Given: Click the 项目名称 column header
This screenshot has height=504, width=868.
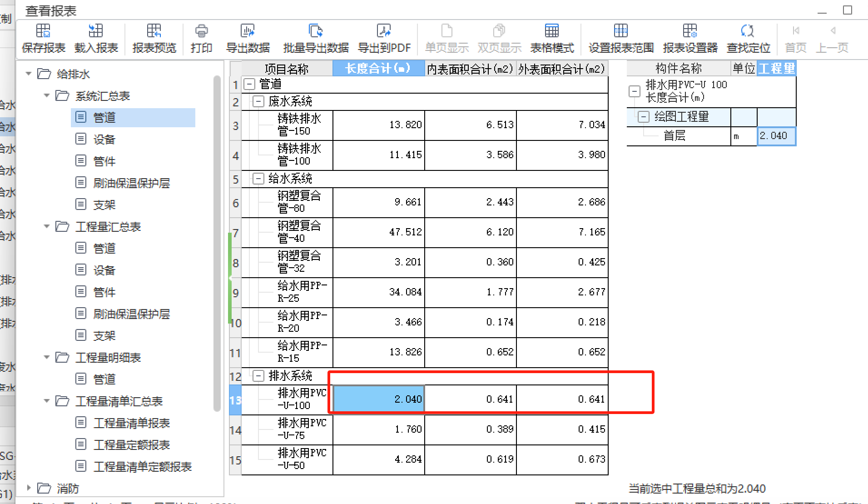Looking at the screenshot, I should pyautogui.click(x=287, y=68).
